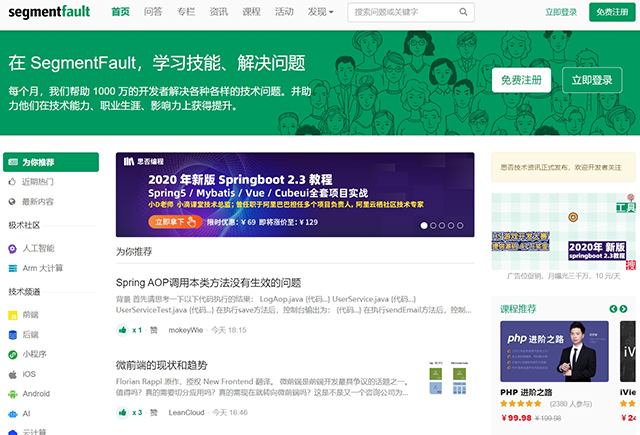Open author mokeyWie profile

click(x=186, y=330)
